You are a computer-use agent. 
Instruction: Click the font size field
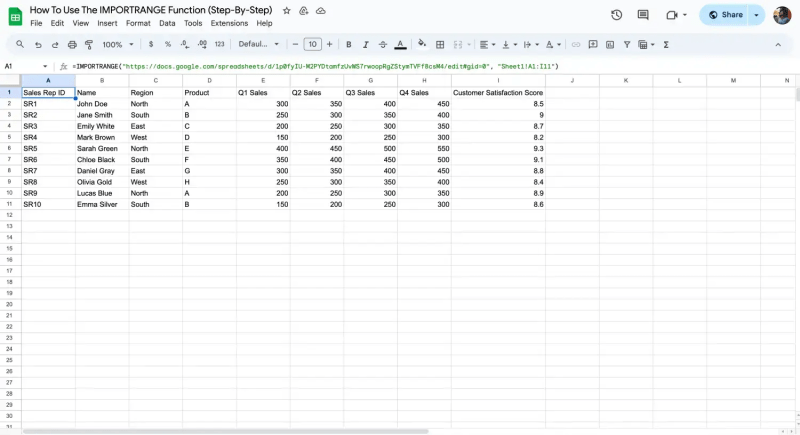pyautogui.click(x=312, y=44)
